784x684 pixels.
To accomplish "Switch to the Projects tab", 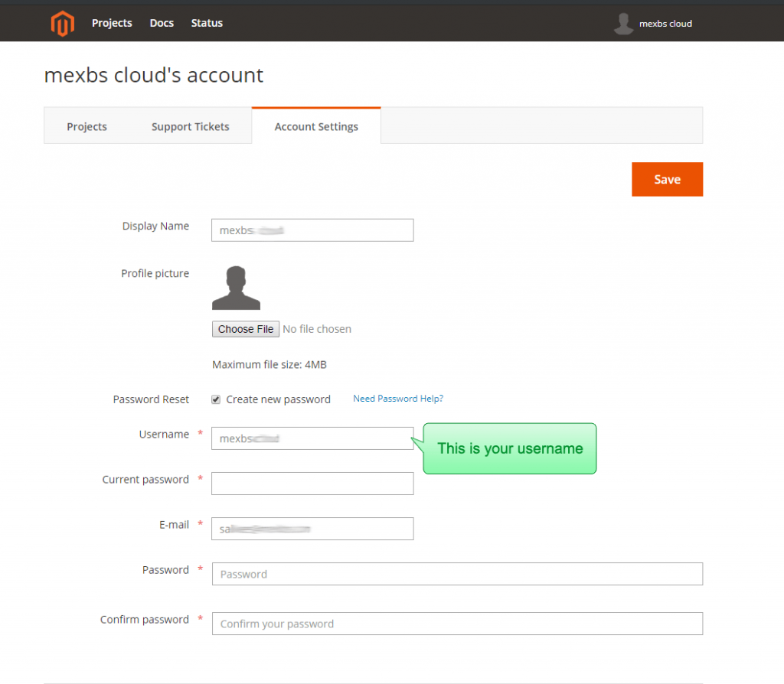I will click(x=87, y=126).
